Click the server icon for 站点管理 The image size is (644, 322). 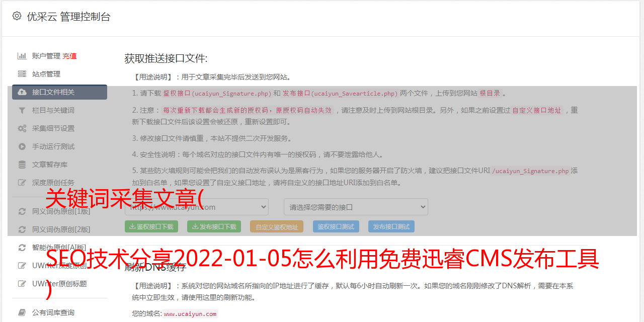22,74
